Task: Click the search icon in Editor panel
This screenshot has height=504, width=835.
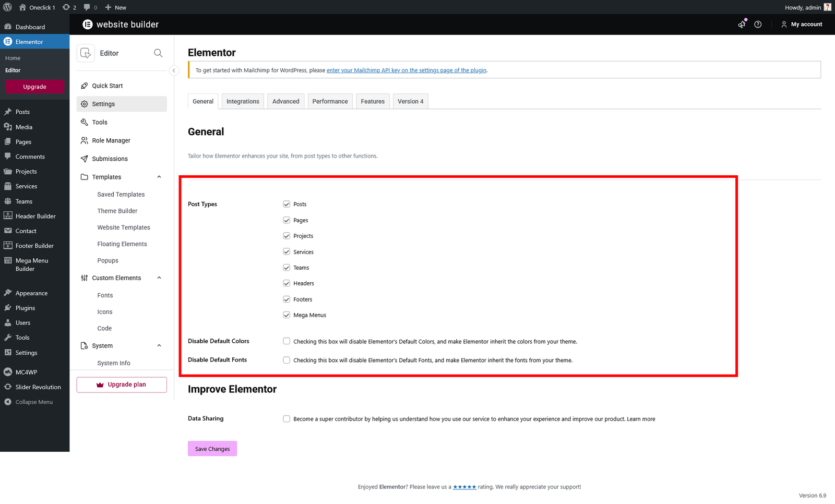Action: (x=158, y=53)
